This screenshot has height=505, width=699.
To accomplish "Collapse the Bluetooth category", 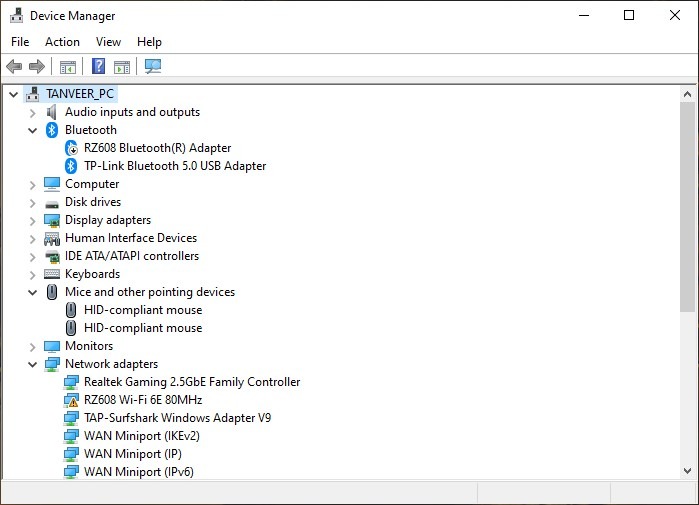I will (x=33, y=131).
